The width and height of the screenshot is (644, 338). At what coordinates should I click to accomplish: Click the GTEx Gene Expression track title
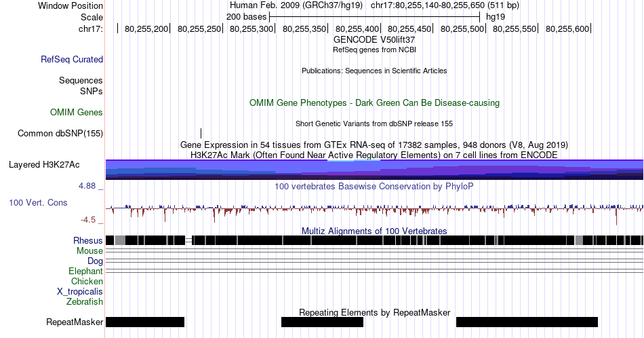coord(374,145)
